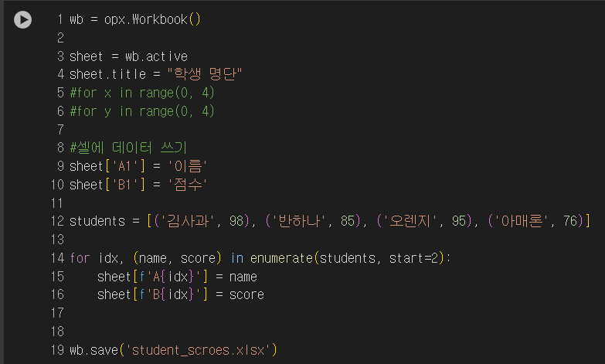Click the sheet.title assignment line
The image size is (605, 364).
[155, 73]
